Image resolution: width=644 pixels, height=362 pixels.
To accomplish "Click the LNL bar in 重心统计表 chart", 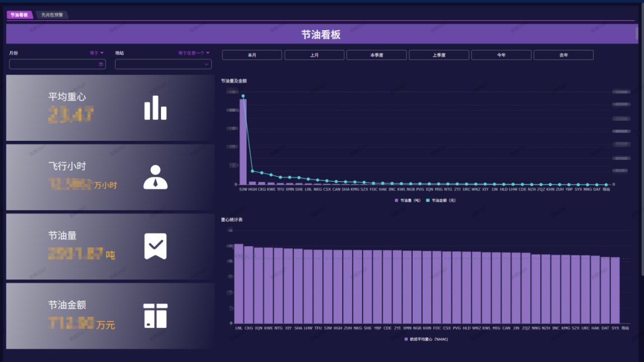I will pos(239,284).
